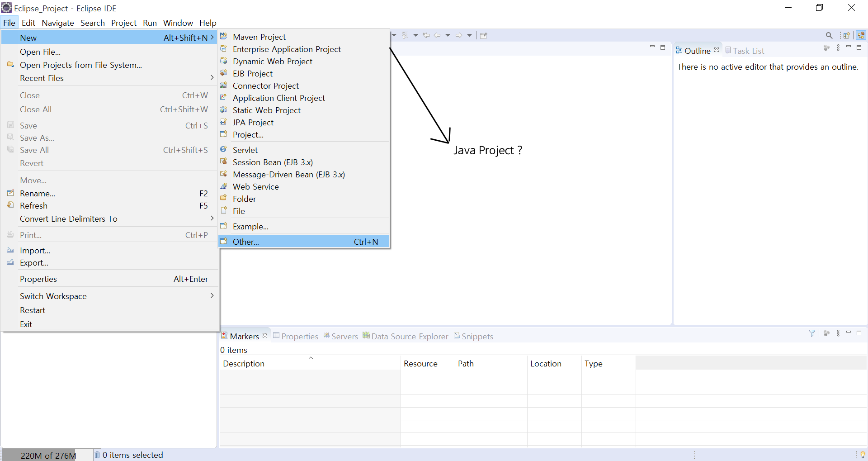
Task: Toggle sort on the Description column
Action: point(310,363)
